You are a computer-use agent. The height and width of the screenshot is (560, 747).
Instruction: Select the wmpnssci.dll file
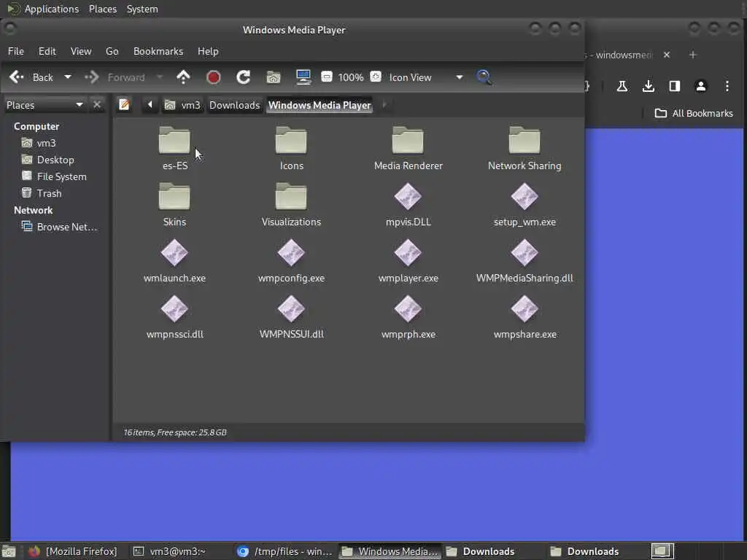(174, 316)
